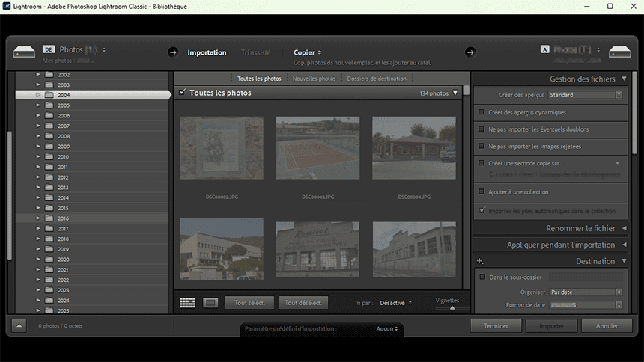The height and width of the screenshot is (362, 644).
Task: Open the Format de date dropdown
Action: [x=586, y=305]
